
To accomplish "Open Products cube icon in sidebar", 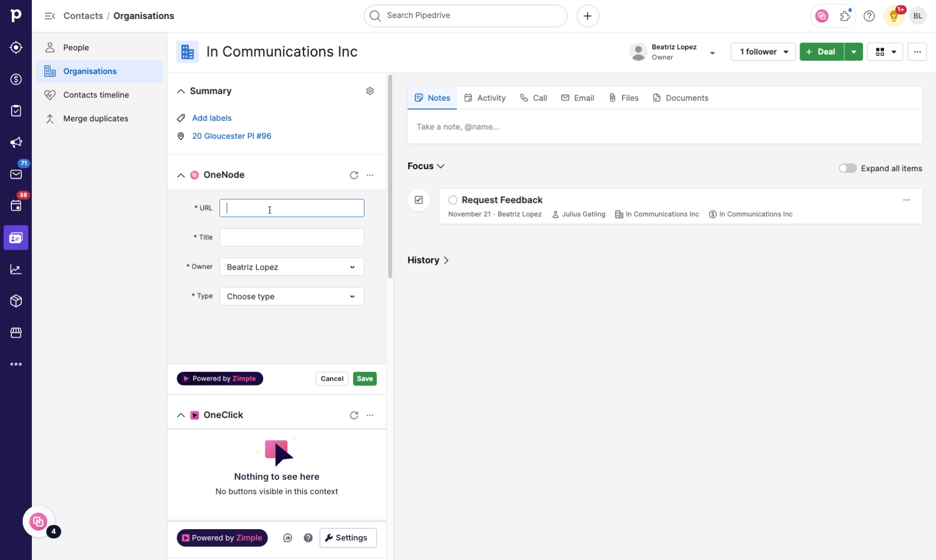I will coord(16,301).
